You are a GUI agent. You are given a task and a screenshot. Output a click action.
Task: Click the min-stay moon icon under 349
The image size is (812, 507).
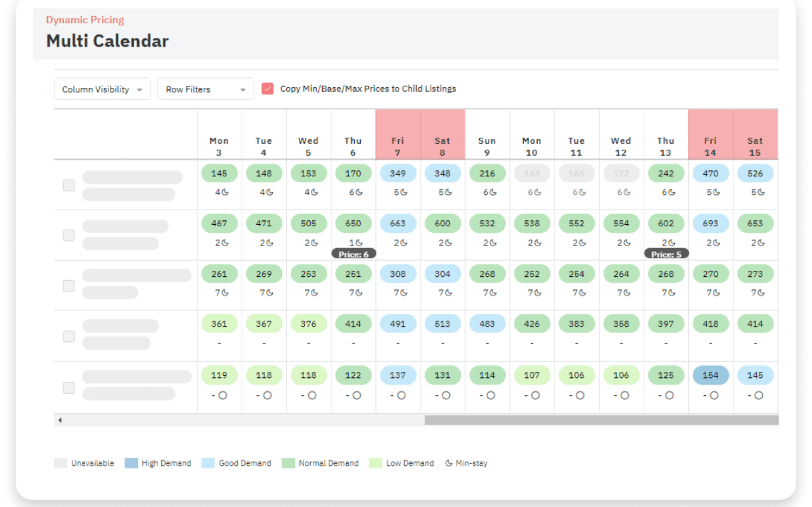(x=403, y=192)
